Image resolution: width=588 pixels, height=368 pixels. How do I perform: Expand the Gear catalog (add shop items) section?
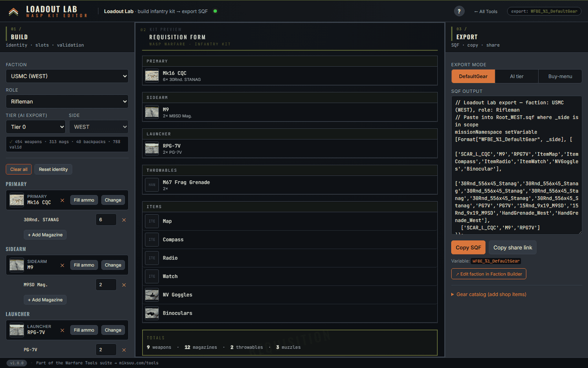point(489,294)
